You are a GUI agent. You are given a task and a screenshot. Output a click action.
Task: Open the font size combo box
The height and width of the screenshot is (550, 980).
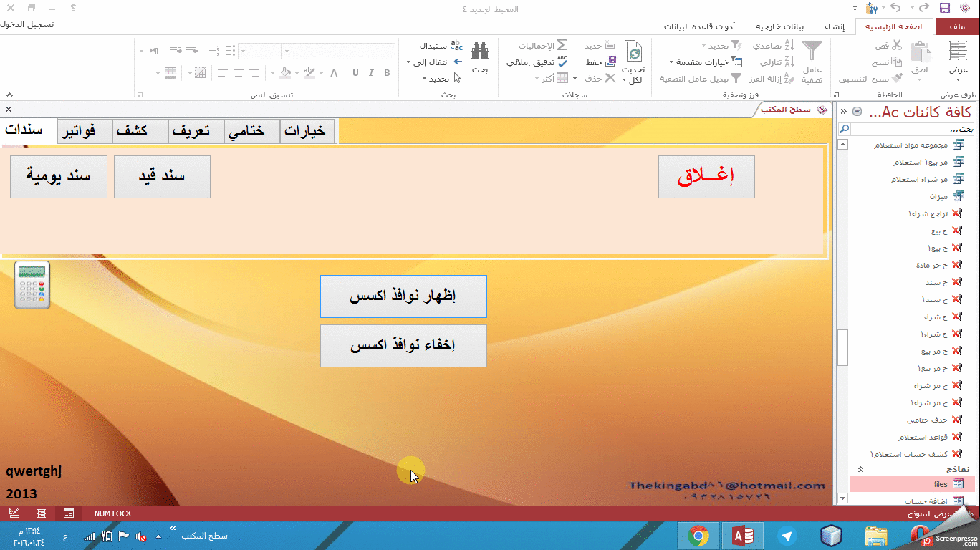[259, 51]
